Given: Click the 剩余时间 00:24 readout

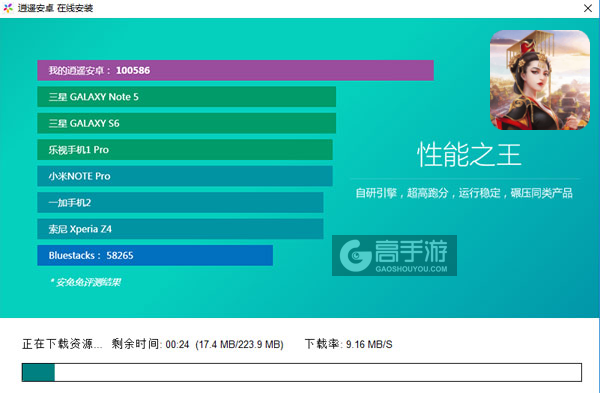Looking at the screenshot, I should point(150,344).
